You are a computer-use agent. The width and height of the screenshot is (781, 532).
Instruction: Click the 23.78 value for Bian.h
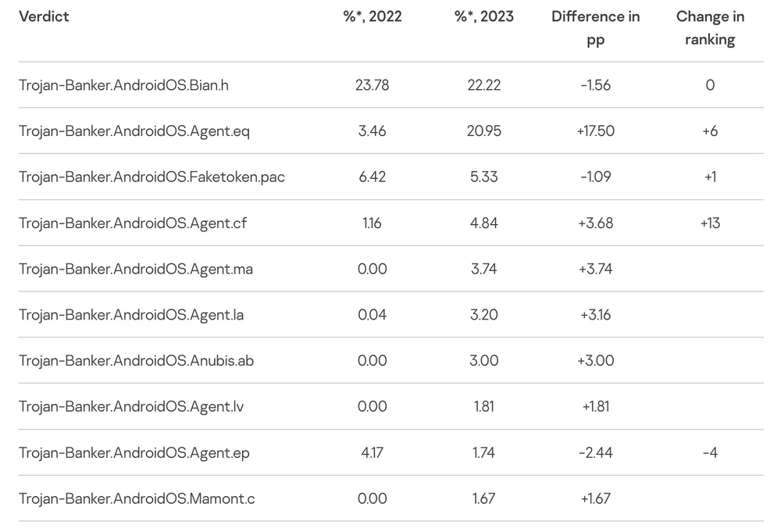pyautogui.click(x=372, y=85)
